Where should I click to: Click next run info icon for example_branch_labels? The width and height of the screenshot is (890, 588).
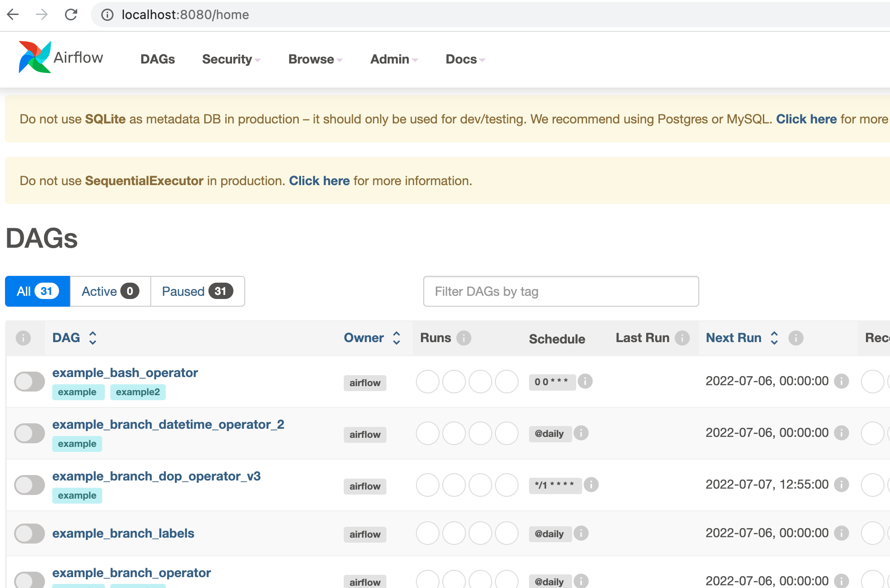pos(841,533)
